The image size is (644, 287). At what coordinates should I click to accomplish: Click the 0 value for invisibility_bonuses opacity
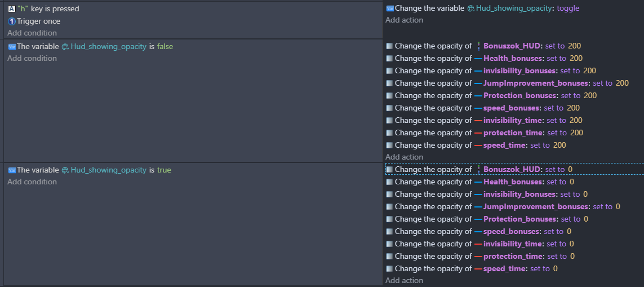[585, 194]
